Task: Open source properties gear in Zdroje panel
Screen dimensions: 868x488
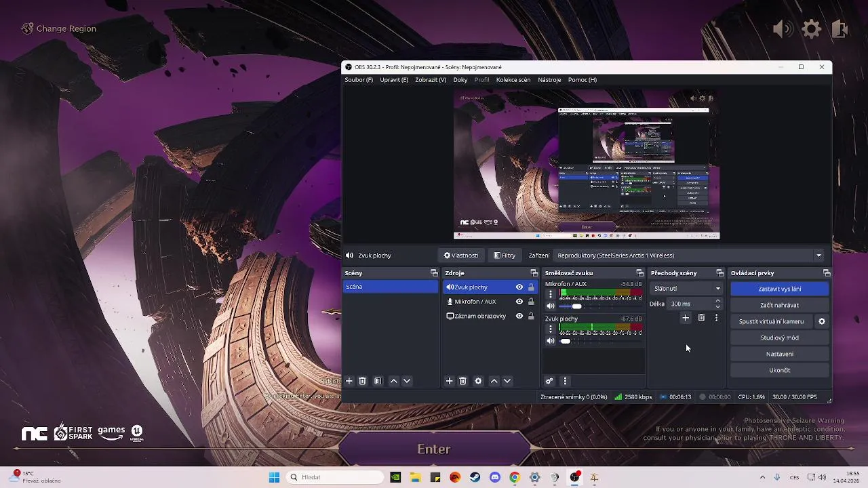Action: coord(478,381)
